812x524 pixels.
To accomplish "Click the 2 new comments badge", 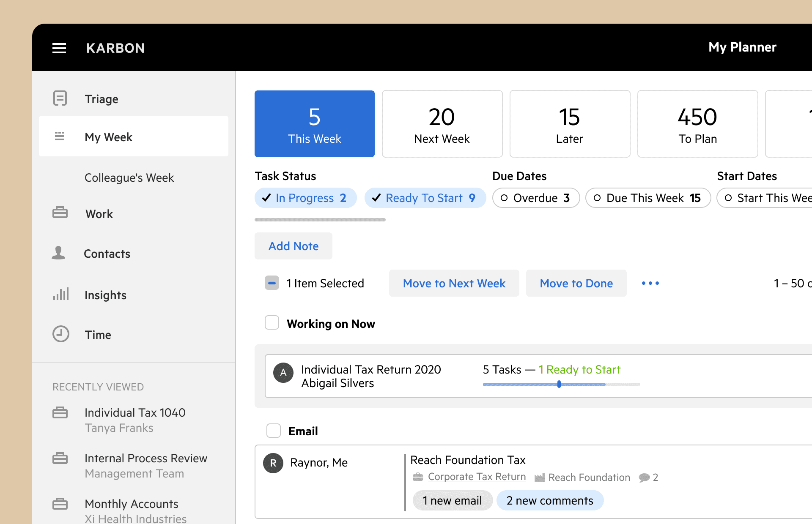I will (550, 500).
